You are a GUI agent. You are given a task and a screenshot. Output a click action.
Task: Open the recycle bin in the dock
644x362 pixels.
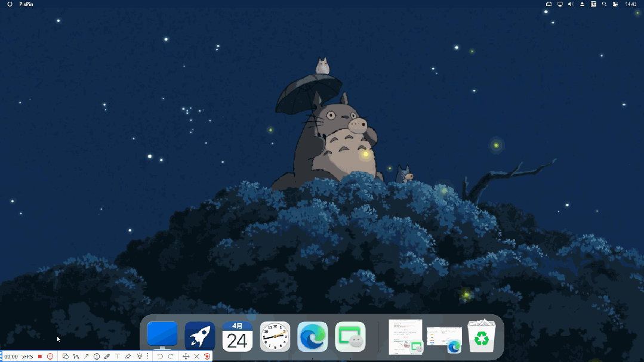pyautogui.click(x=481, y=337)
